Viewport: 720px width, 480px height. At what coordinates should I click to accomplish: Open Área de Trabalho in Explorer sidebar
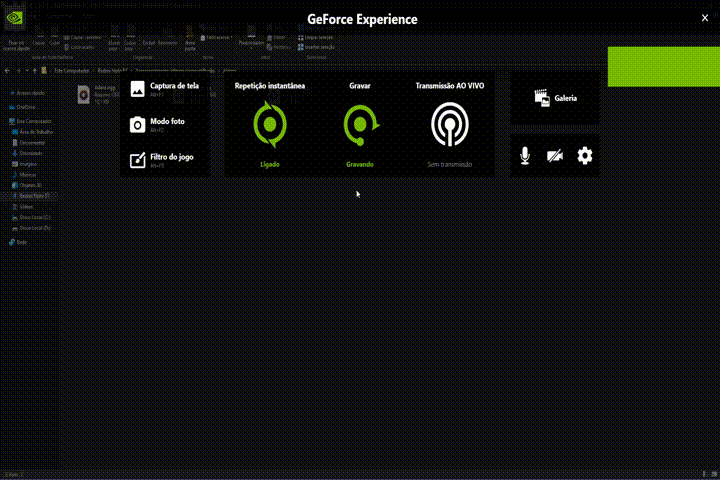(x=33, y=132)
